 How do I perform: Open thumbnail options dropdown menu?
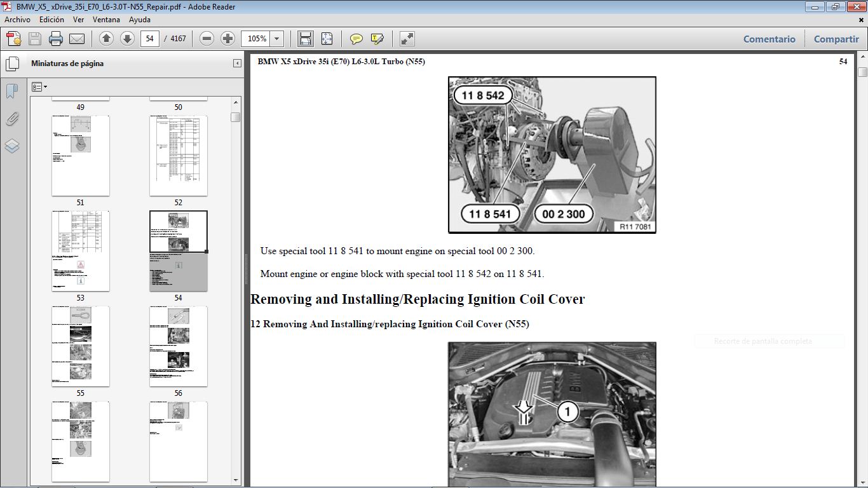pos(39,86)
